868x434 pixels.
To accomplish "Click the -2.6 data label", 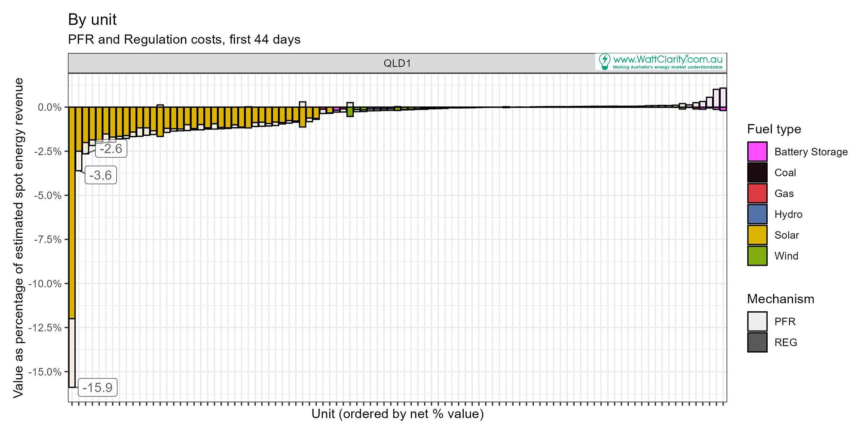I will pos(111,149).
